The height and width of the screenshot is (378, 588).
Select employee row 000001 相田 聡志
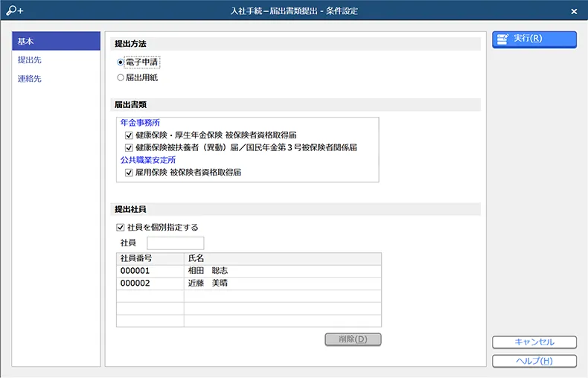[249, 271]
